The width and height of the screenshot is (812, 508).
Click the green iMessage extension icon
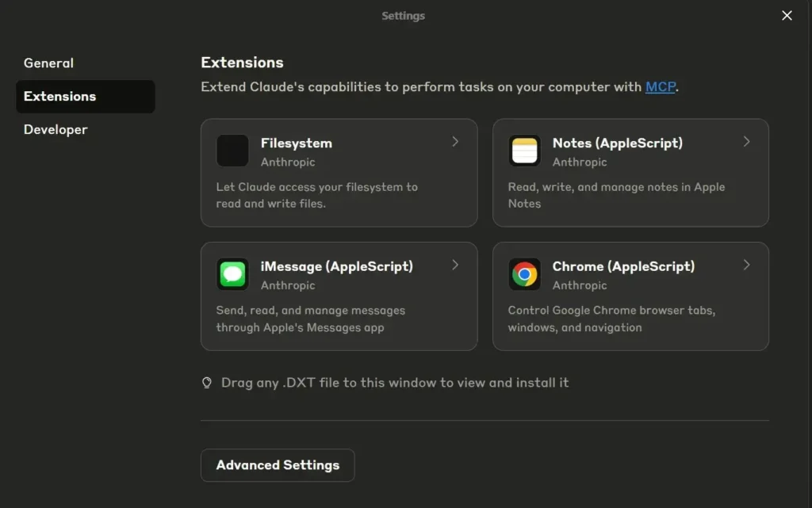pos(232,274)
